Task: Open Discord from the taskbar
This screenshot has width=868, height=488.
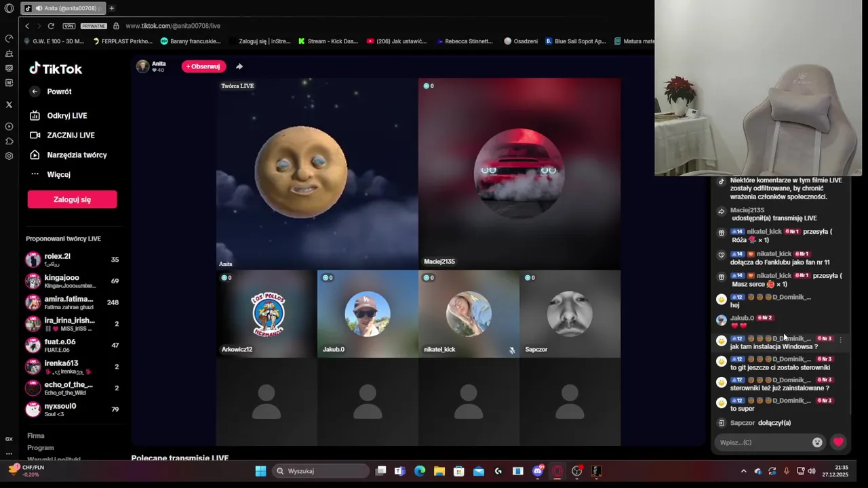Action: 538,471
